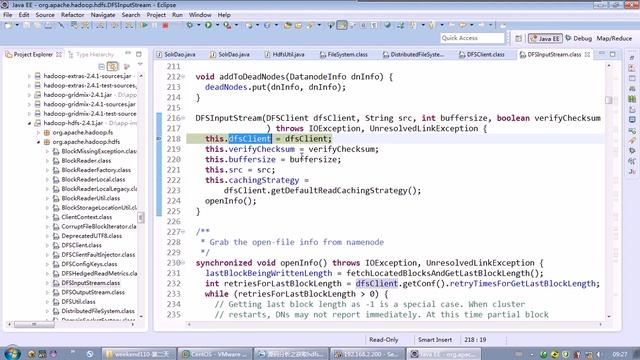The height and width of the screenshot is (360, 640).
Task: Click the Open Perspective icon
Action: tap(518, 38)
